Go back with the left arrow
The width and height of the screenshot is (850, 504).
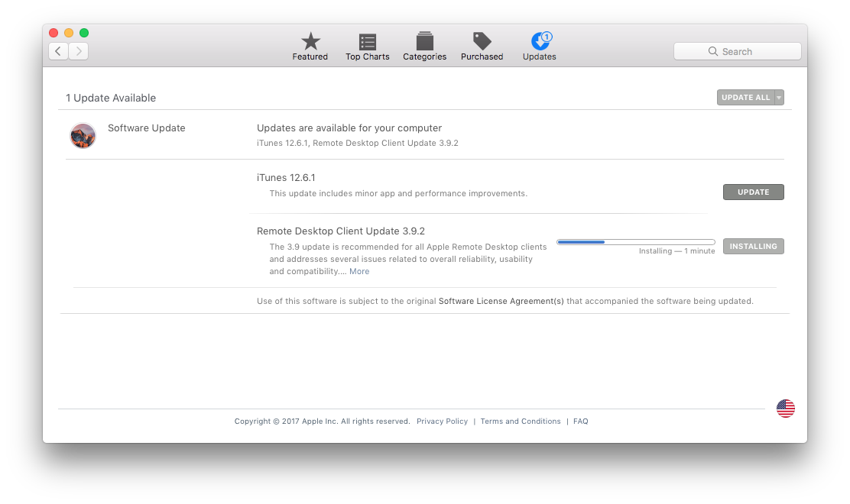58,51
